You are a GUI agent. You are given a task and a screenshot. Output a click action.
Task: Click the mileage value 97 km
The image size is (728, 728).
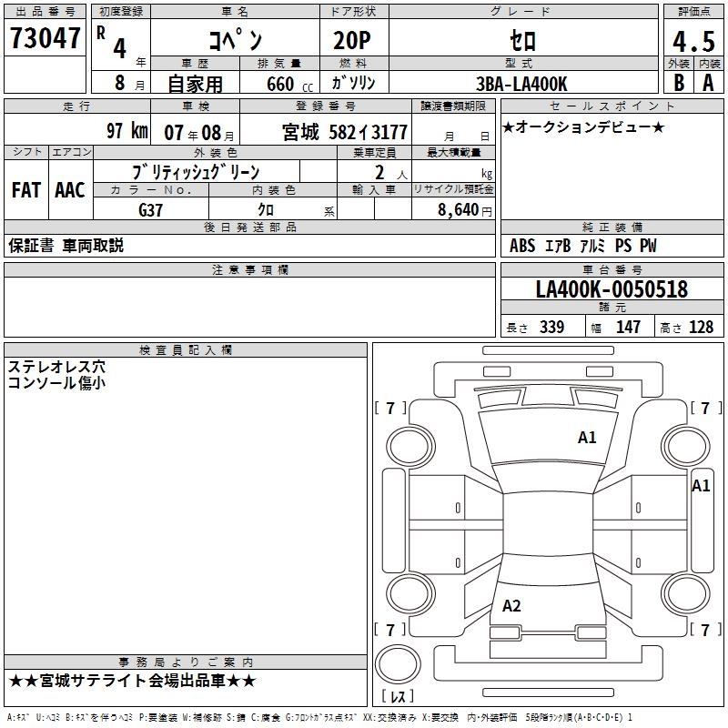[127, 131]
